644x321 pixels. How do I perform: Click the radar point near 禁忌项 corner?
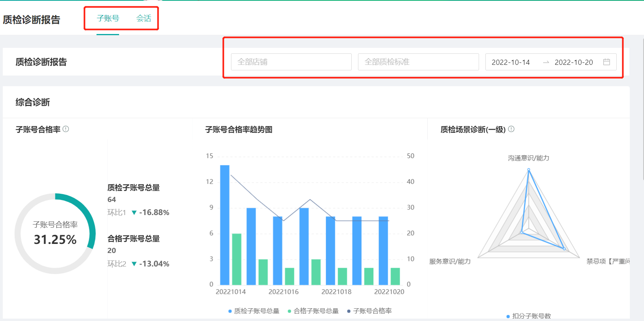(x=564, y=249)
